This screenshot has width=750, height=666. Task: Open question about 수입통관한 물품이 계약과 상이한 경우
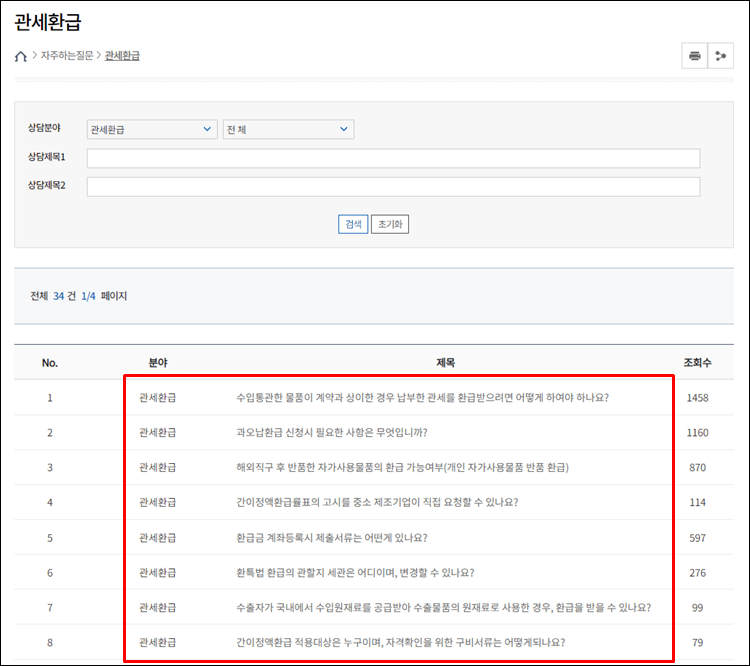[x=422, y=398]
